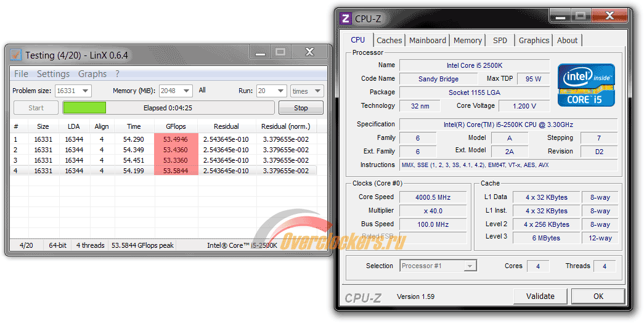The width and height of the screenshot is (644, 323).
Task: Click the Level 3 cache value 6 MBytes
Action: point(546,238)
